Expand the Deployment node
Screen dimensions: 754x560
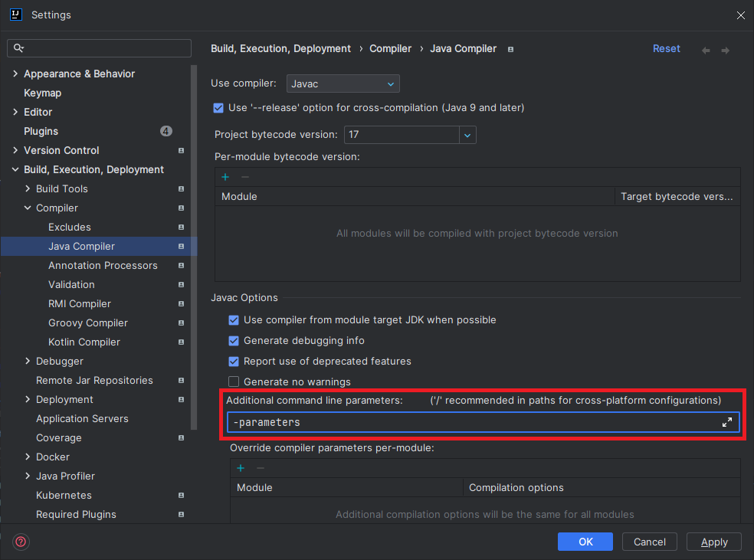28,399
